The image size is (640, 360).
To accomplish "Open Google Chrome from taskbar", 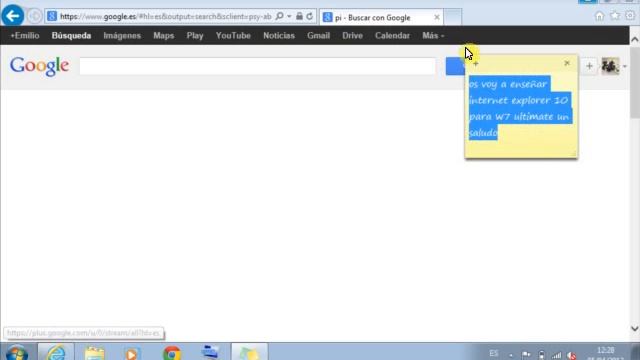I will [x=172, y=353].
